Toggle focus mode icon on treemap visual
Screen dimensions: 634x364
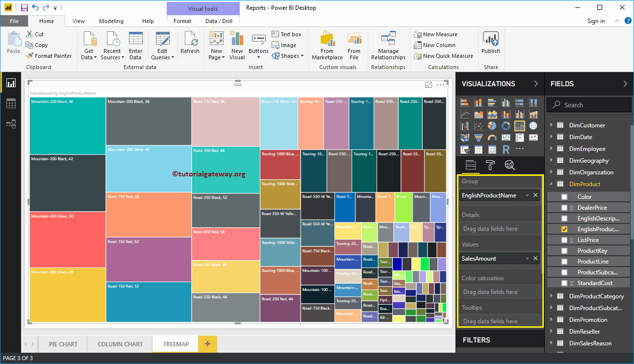click(x=429, y=85)
